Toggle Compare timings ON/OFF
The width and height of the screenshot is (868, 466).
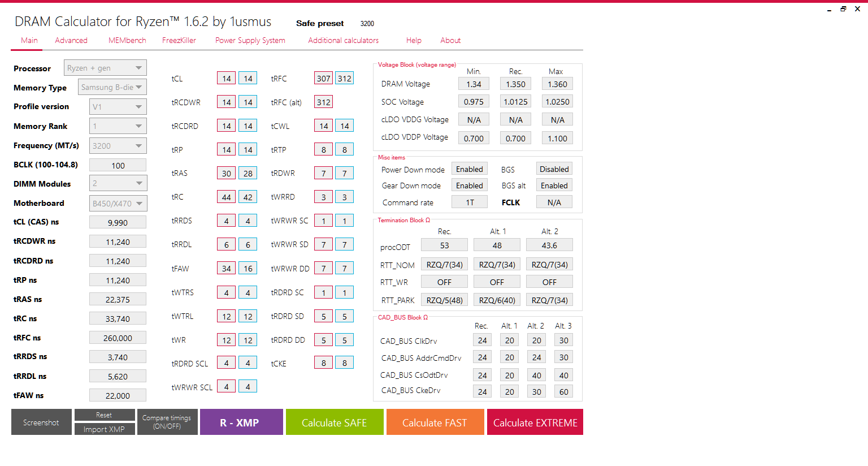(x=167, y=422)
